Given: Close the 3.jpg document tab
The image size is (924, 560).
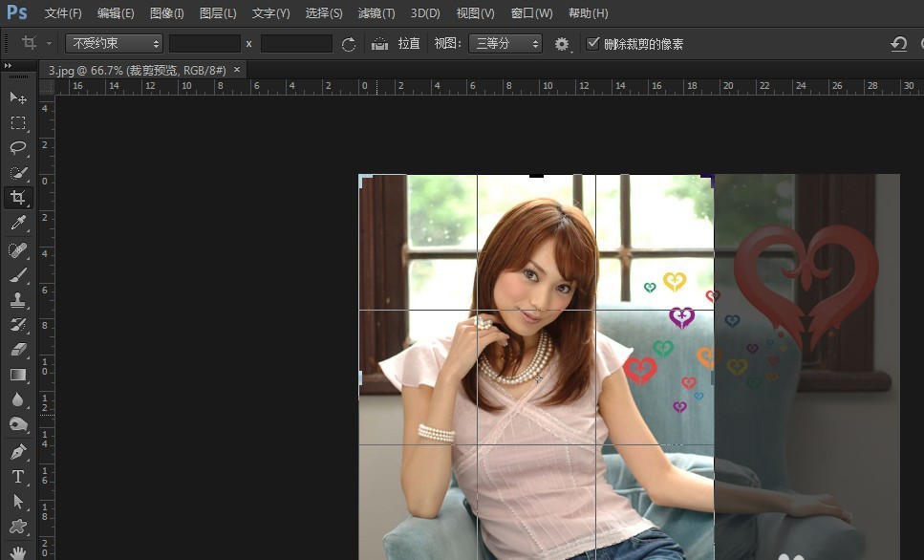Looking at the screenshot, I should click(237, 70).
